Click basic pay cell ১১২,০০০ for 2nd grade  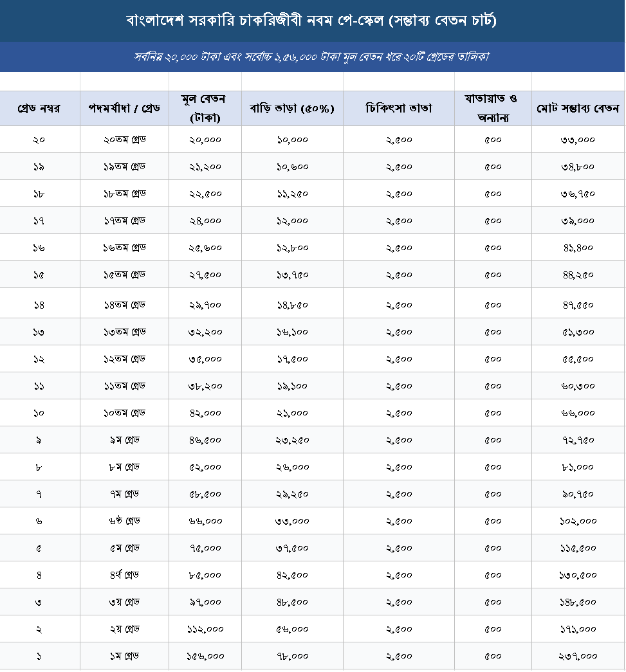coord(205,629)
